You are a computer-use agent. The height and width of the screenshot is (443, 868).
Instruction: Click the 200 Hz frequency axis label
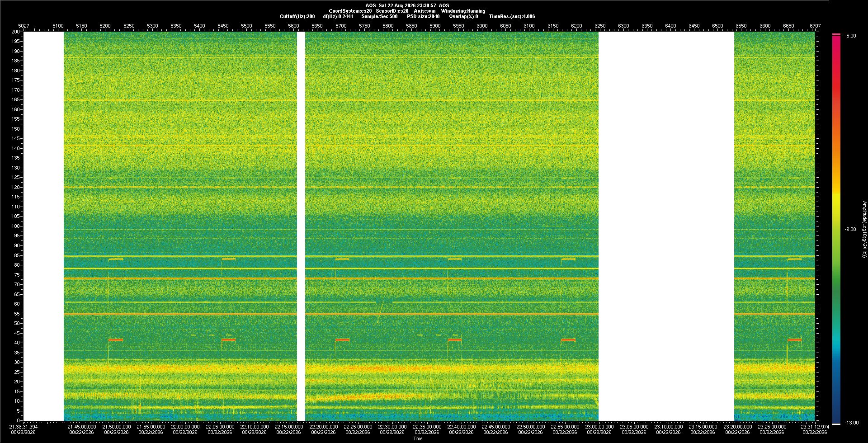pyautogui.click(x=16, y=32)
